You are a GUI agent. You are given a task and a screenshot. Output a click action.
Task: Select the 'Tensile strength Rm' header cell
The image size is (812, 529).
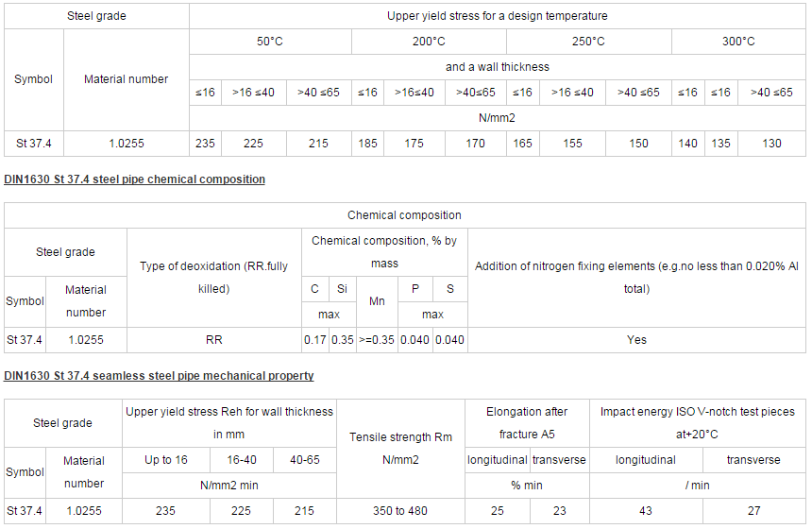(x=400, y=448)
